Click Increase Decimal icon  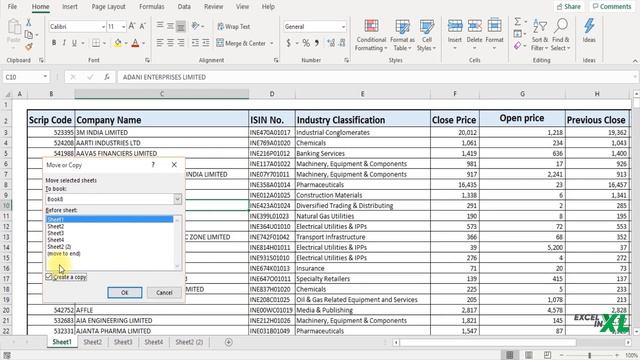331,43
